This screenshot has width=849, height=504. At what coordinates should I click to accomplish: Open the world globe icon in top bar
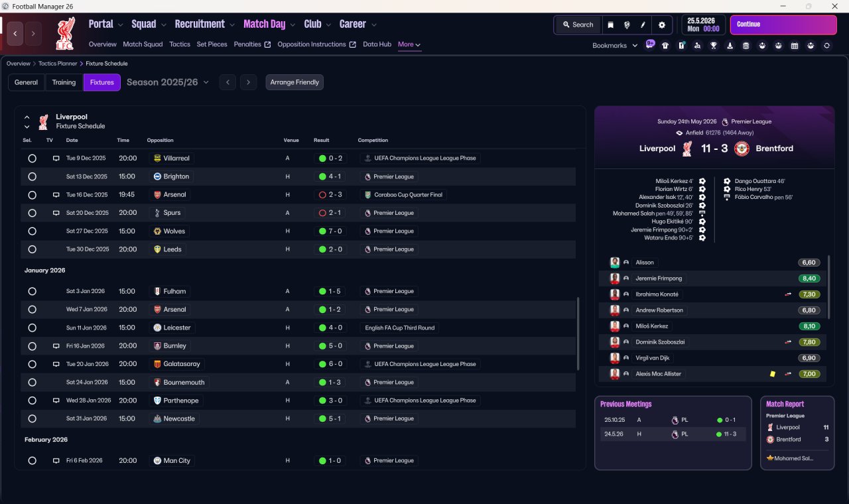[627, 25]
